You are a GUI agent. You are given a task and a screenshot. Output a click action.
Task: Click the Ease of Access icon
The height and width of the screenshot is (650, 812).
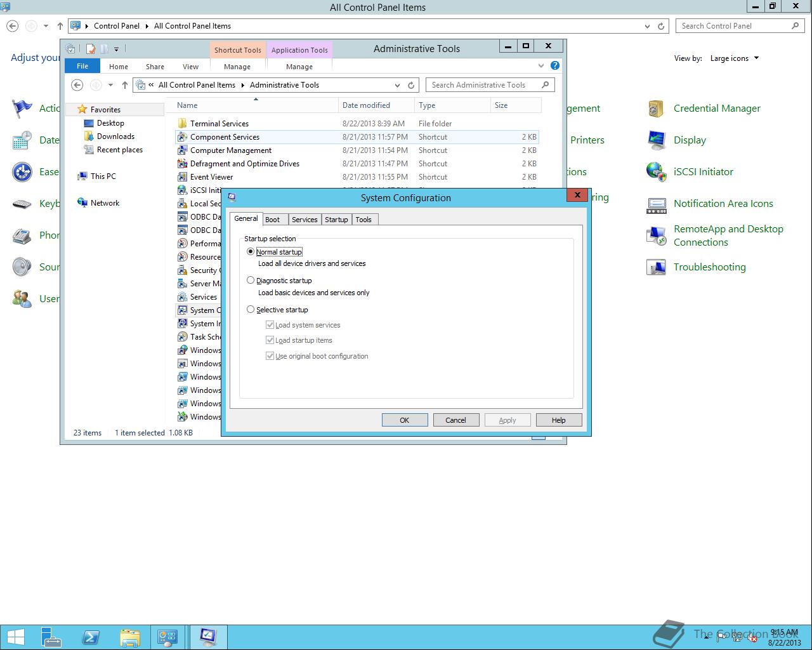(22, 172)
